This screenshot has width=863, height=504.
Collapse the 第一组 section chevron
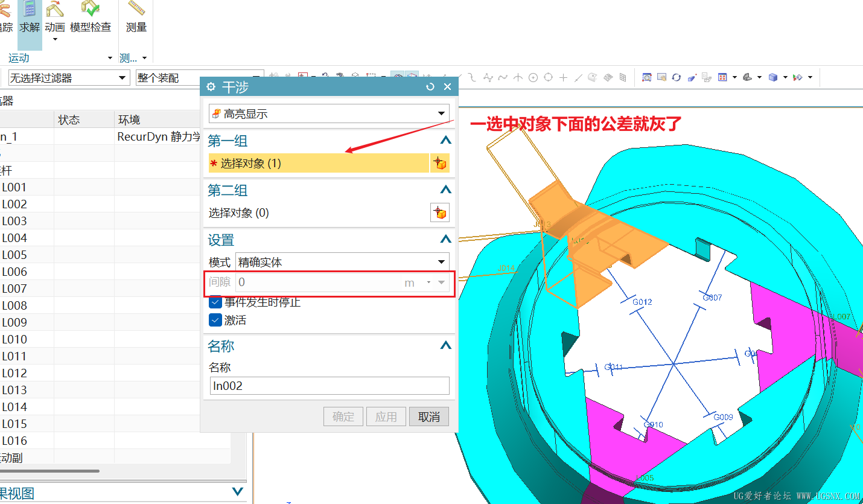pos(445,140)
